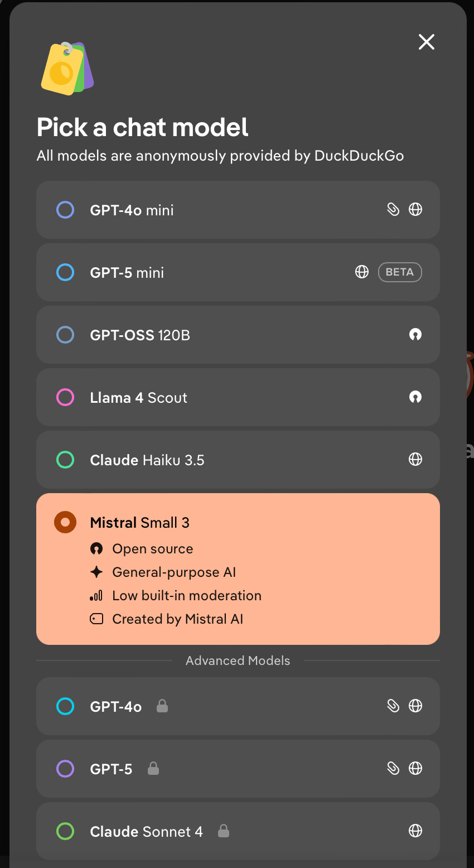
Task: Click the globe icon on GPT-5 mini row
Action: pyautogui.click(x=362, y=272)
